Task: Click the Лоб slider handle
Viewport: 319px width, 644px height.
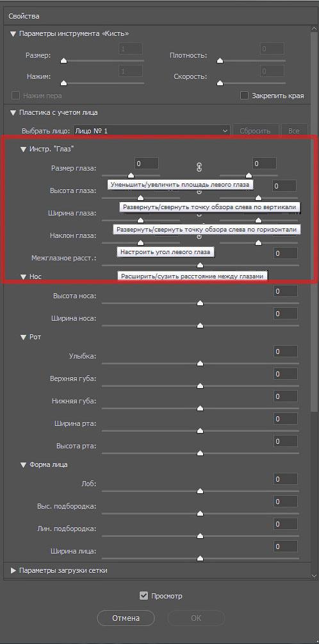Action: tap(200, 491)
